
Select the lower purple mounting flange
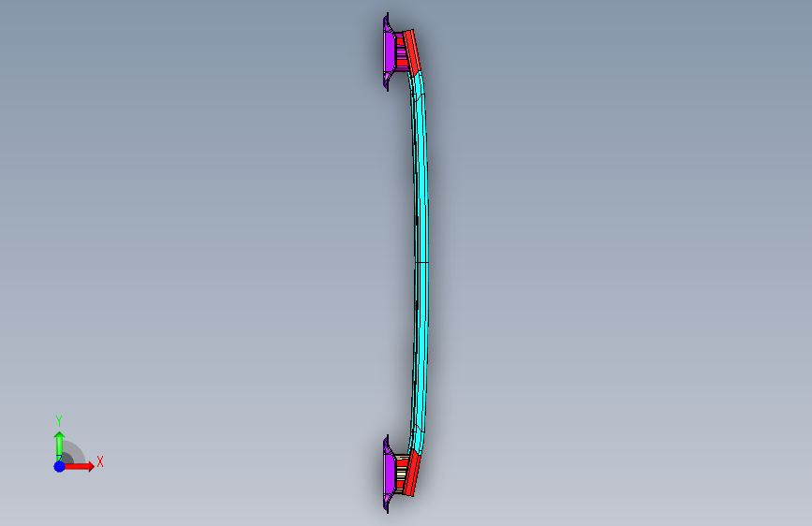pyautogui.click(x=389, y=474)
